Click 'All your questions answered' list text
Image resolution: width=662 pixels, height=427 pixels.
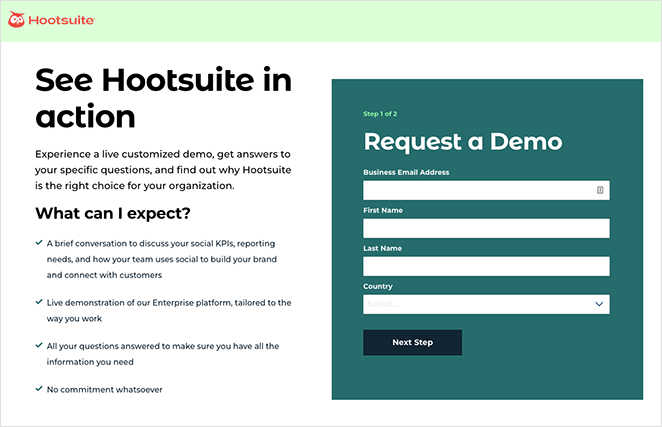click(x=163, y=354)
